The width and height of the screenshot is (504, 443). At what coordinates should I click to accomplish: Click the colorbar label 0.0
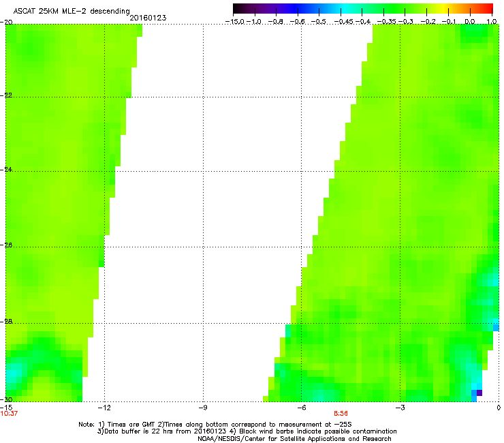pyautogui.click(x=470, y=22)
